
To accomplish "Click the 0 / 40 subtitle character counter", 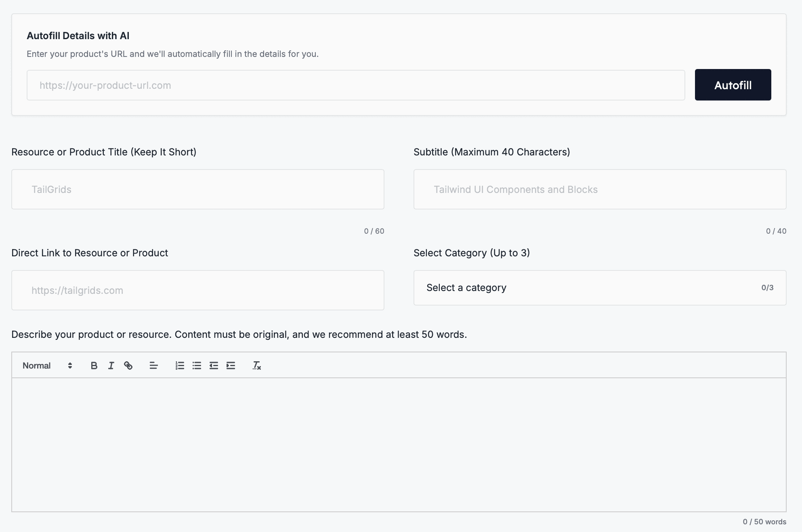I will (x=776, y=231).
